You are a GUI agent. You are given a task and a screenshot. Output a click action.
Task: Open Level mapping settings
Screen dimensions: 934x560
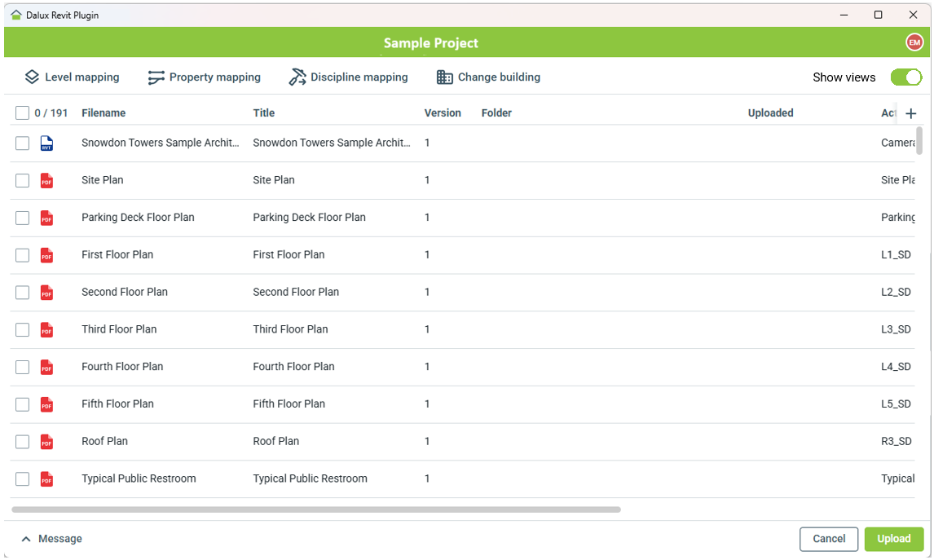coord(72,77)
